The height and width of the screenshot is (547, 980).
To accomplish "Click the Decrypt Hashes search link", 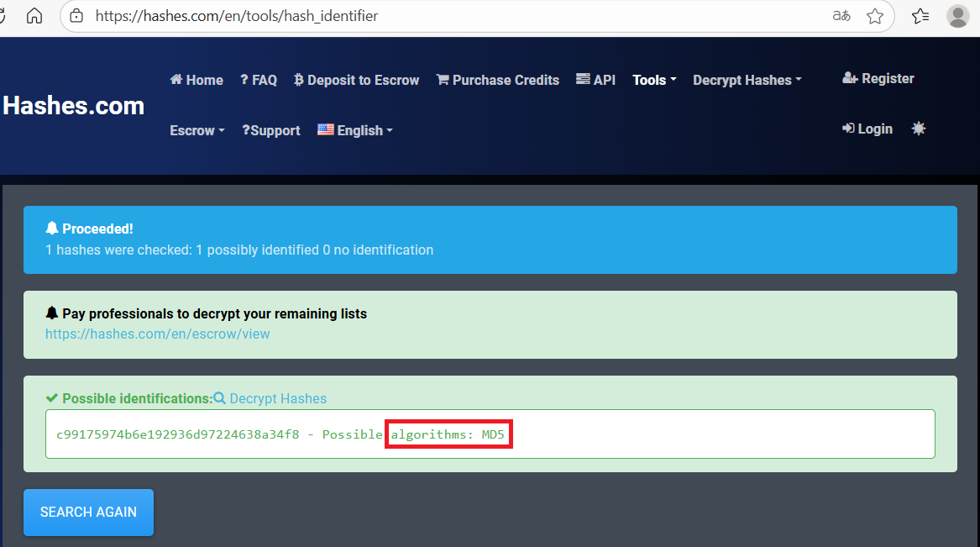I will 270,398.
